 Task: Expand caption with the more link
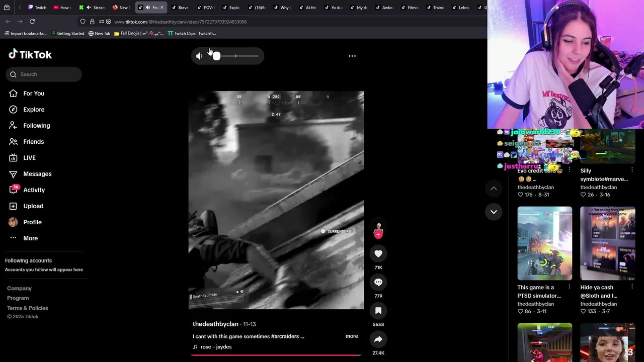point(352,336)
